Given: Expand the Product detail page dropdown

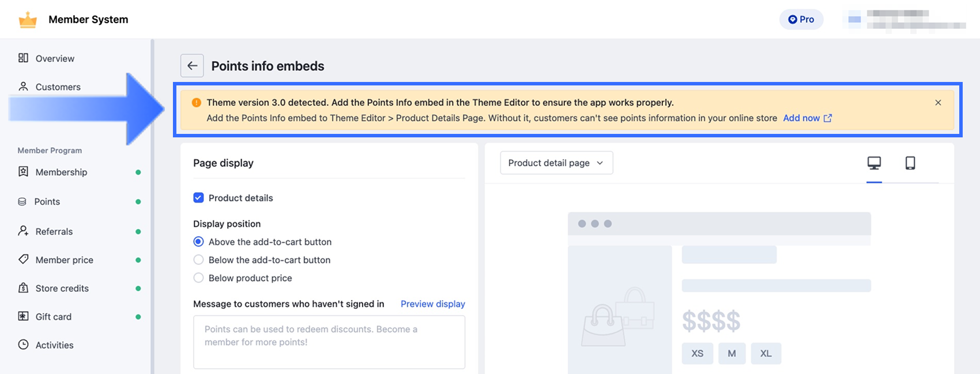Looking at the screenshot, I should tap(556, 163).
